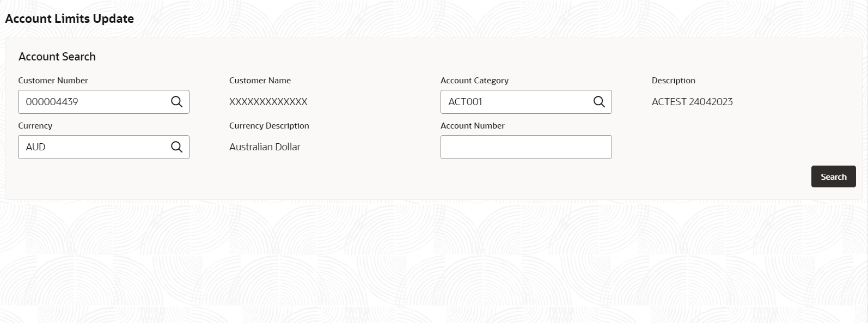Click the Customer Number field label
This screenshot has height=323, width=868.
[x=53, y=81]
